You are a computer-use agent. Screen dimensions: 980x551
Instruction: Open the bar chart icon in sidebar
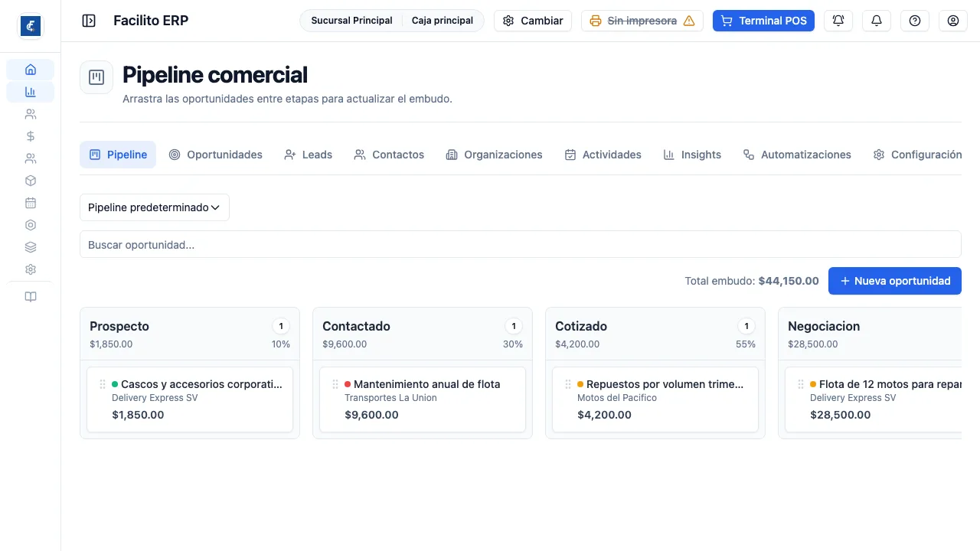pos(31,92)
